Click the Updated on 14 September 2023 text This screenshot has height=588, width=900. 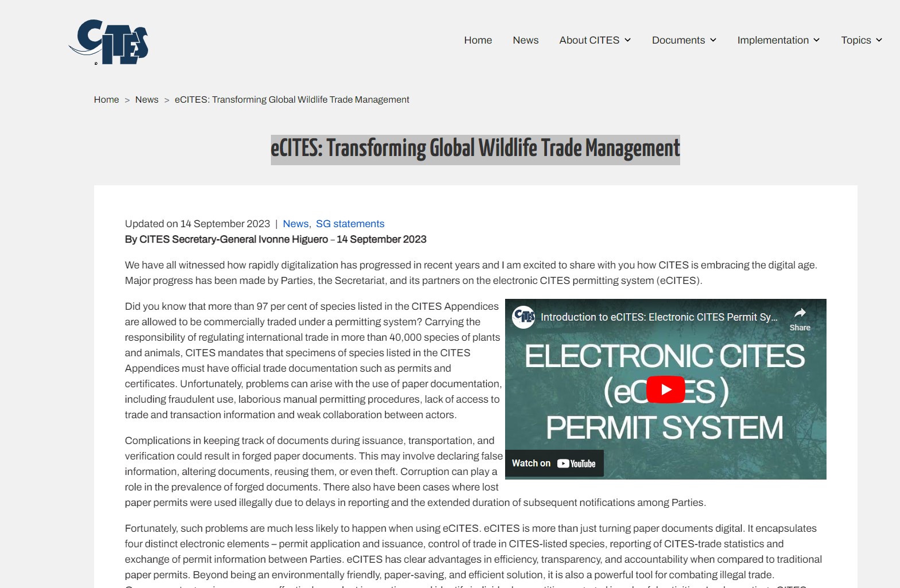point(197,224)
